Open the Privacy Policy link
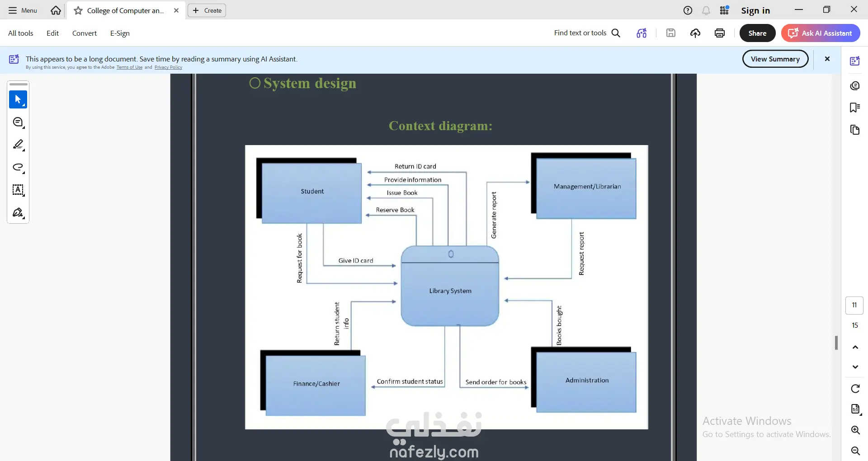The width and height of the screenshot is (868, 461). pos(168,67)
